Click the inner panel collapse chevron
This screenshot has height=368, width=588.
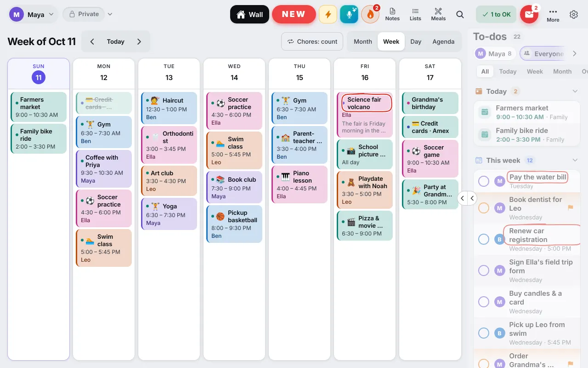coord(472,198)
